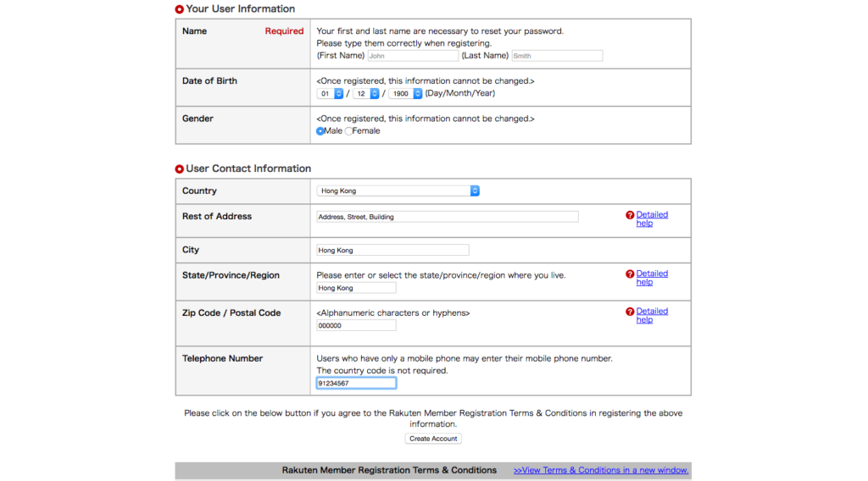Screen dimensions: 868x481
Task: Open the birth year dropdown
Action: coord(405,93)
